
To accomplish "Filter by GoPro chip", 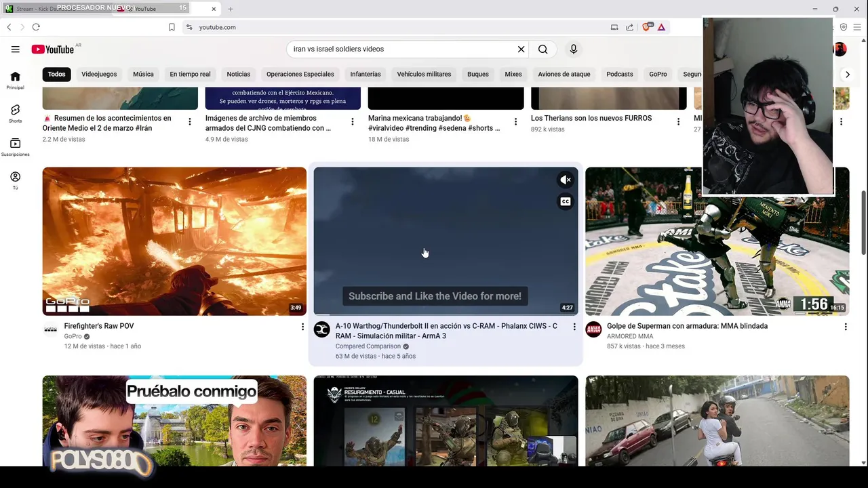I will (658, 74).
